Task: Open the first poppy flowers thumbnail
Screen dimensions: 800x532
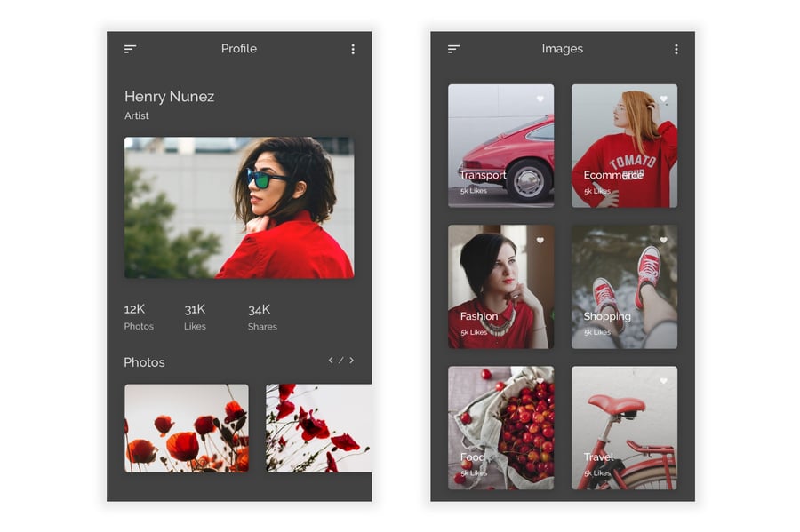Action: [x=187, y=428]
